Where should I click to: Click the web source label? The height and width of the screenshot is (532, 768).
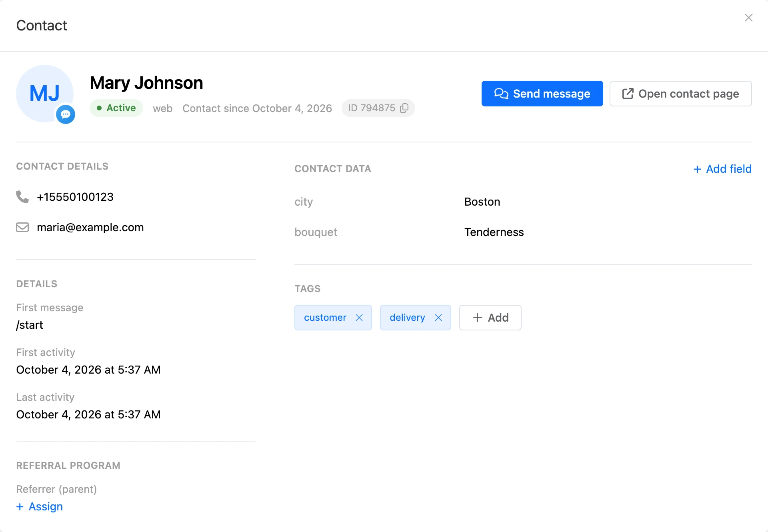click(x=163, y=108)
